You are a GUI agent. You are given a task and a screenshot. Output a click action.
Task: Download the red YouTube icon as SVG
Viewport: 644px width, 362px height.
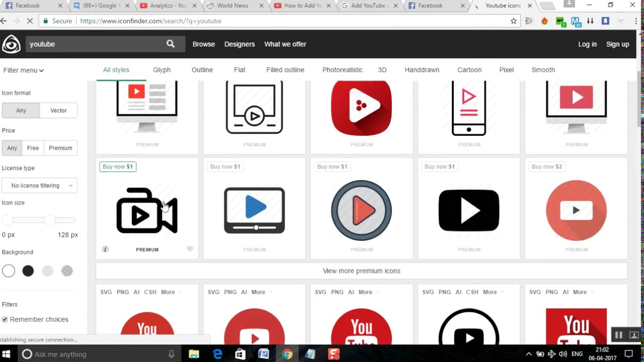click(x=106, y=292)
